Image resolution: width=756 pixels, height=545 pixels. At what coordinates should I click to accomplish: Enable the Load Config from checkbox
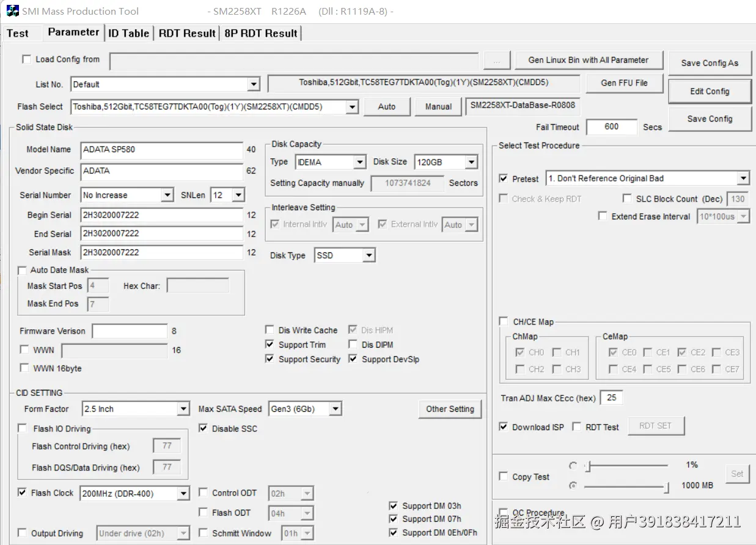[26, 59]
